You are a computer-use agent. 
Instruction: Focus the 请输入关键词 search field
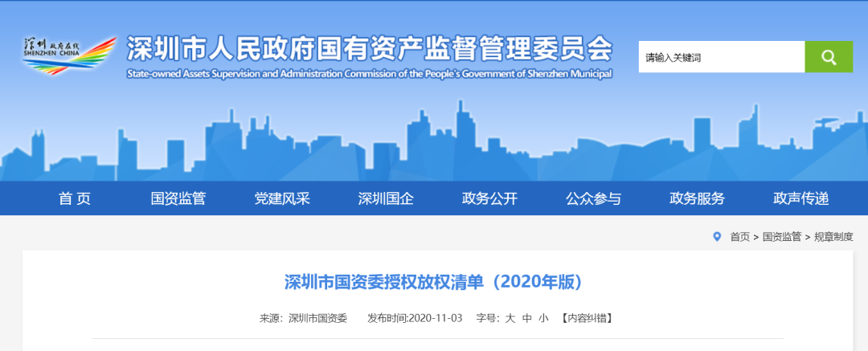pos(721,57)
